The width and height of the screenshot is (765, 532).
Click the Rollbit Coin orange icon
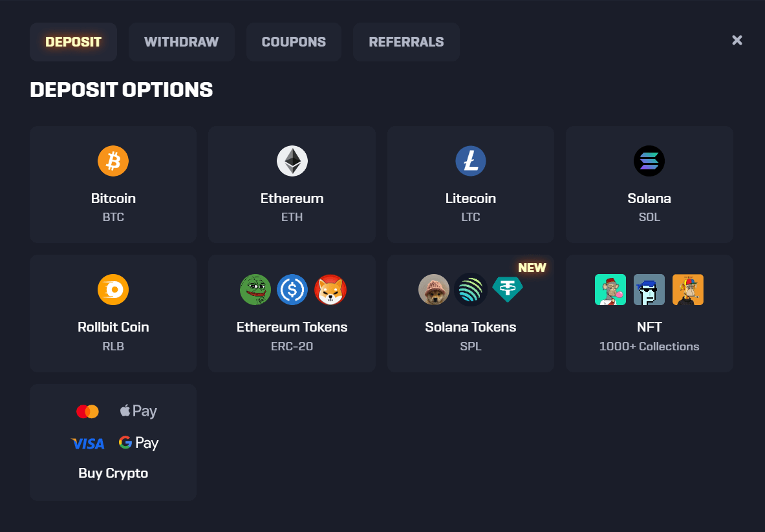(113, 290)
